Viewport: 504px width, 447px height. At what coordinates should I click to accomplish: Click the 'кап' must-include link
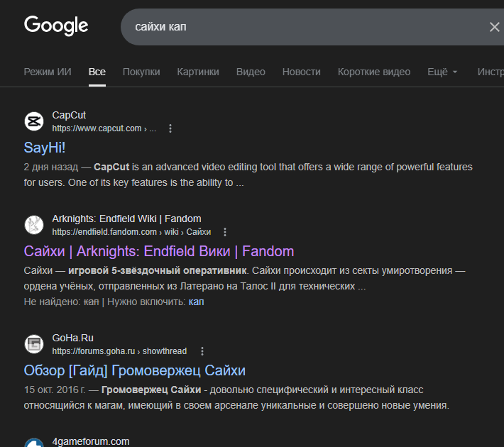click(x=197, y=302)
